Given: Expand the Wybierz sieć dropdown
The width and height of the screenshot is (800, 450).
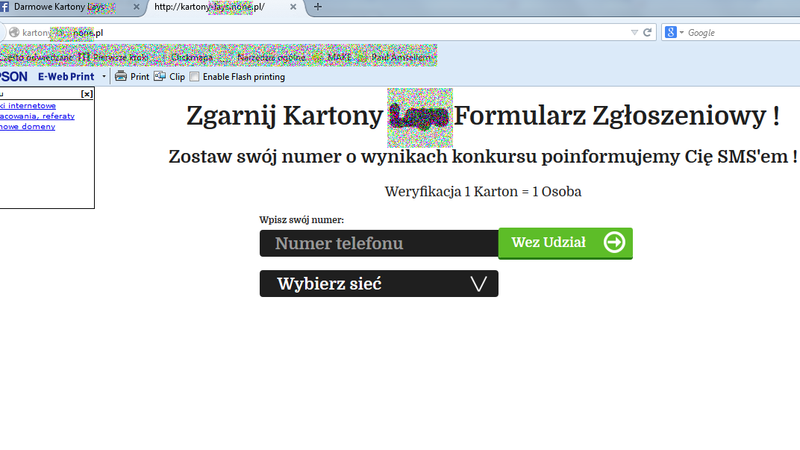Looking at the screenshot, I should (379, 284).
